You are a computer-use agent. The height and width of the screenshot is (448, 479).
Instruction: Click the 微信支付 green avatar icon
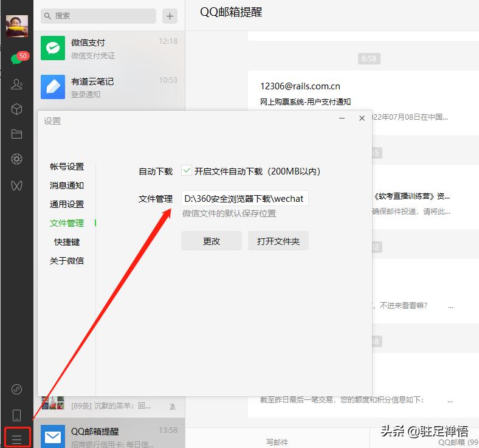53,48
